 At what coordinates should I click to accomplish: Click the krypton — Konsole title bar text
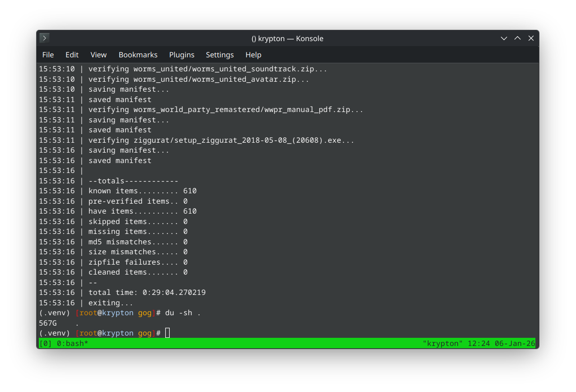(288, 38)
